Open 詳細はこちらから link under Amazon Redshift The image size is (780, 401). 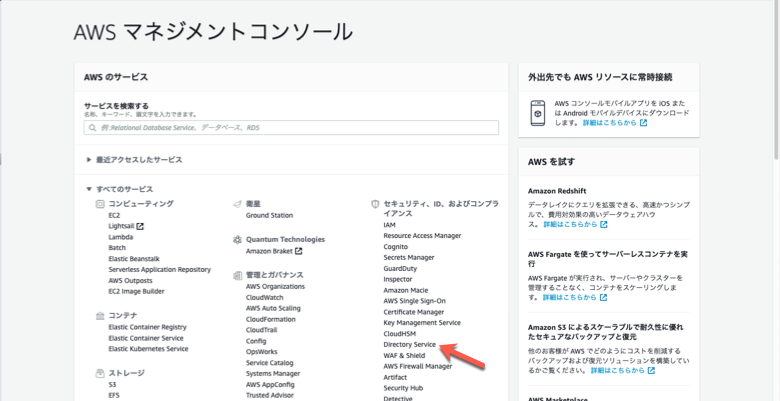click(x=570, y=225)
